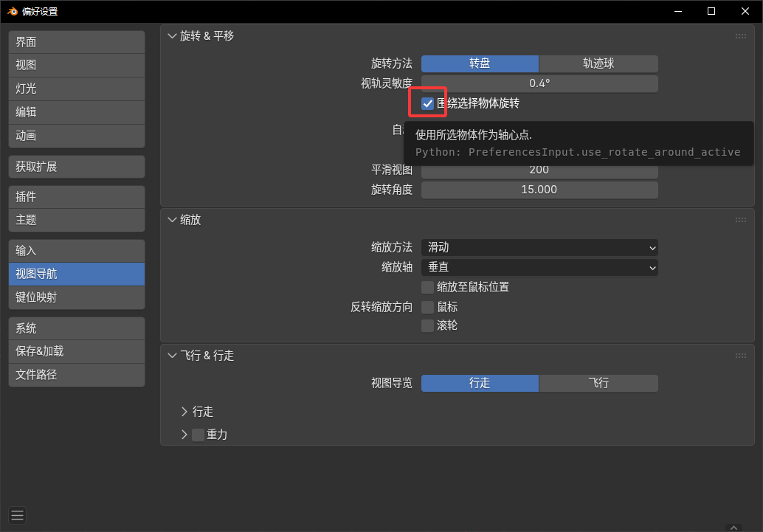
Task: Switch to 编辑 section
Action: tap(77, 112)
